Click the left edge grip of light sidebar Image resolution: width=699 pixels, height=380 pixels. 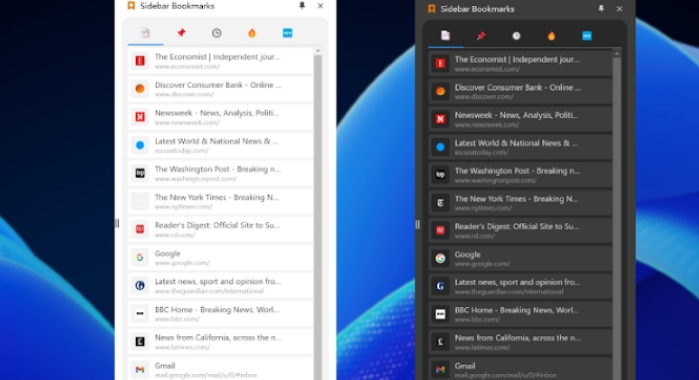coord(117,223)
